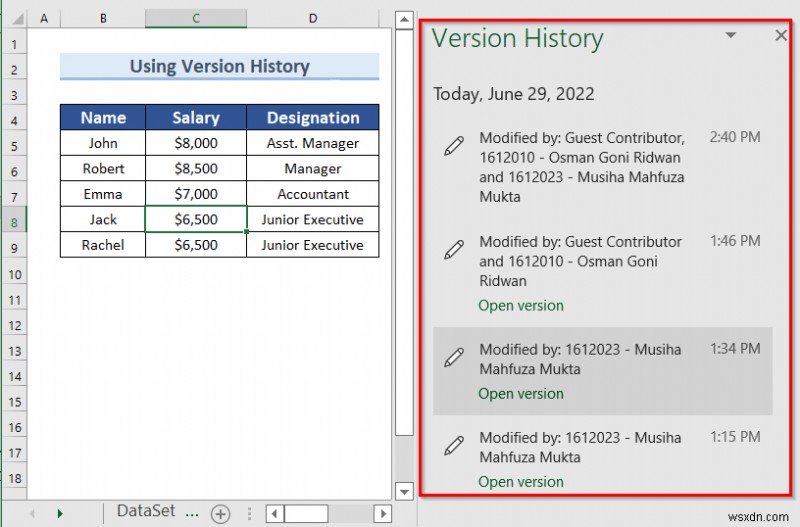
Task: Open version from 1:15 PM
Action: pos(521,482)
